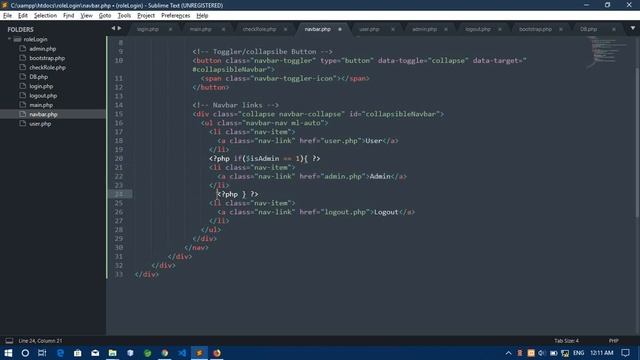The image size is (640, 360).
Task: Close the main.php tab
Action: (x=223, y=29)
